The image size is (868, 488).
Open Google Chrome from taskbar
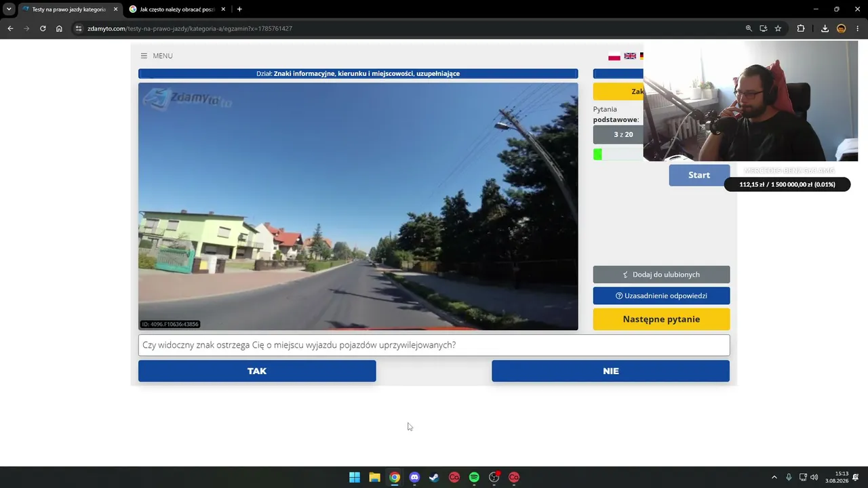395,477
